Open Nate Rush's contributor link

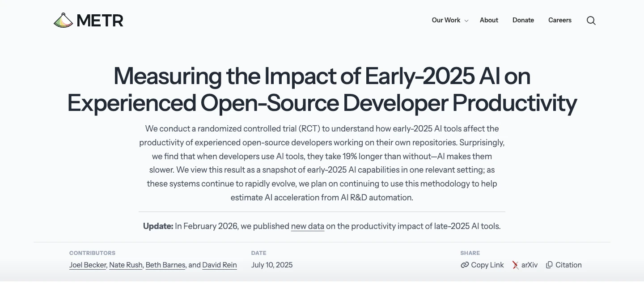pyautogui.click(x=126, y=265)
